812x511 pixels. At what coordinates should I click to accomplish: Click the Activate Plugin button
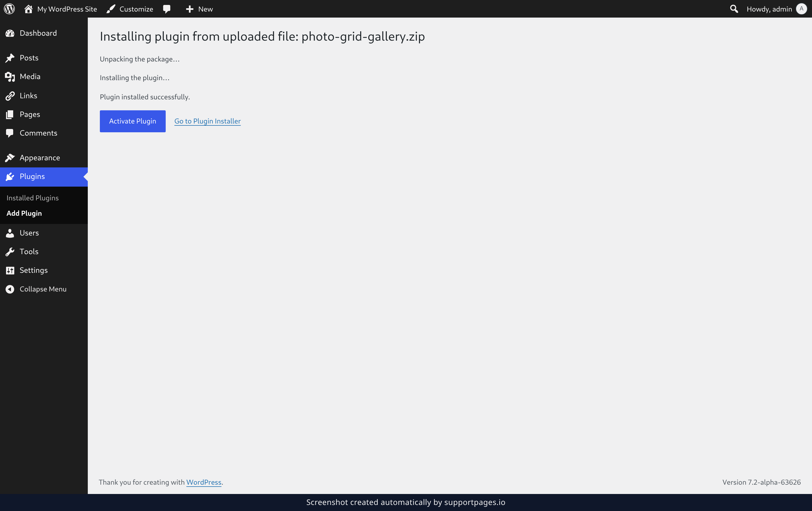point(132,121)
